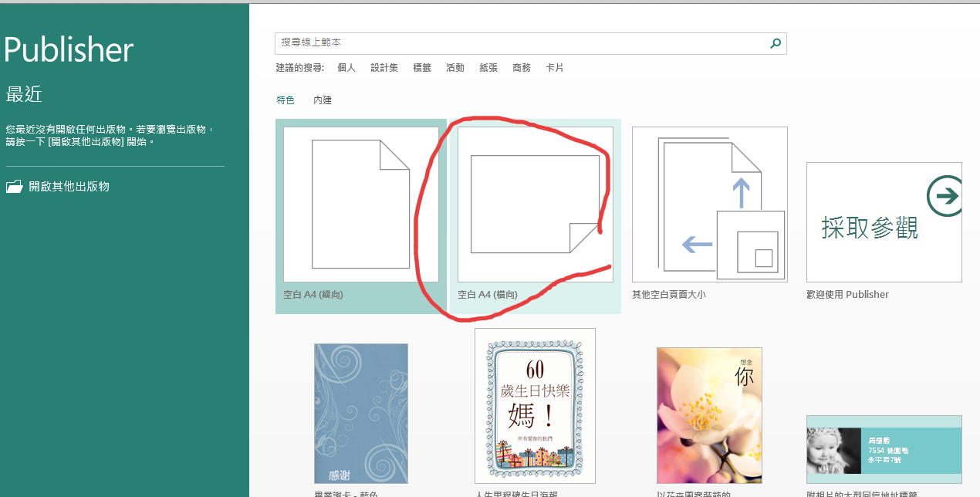Switch to the 內建 built-in tab
Screen dimensions: 980x497
click(x=323, y=100)
